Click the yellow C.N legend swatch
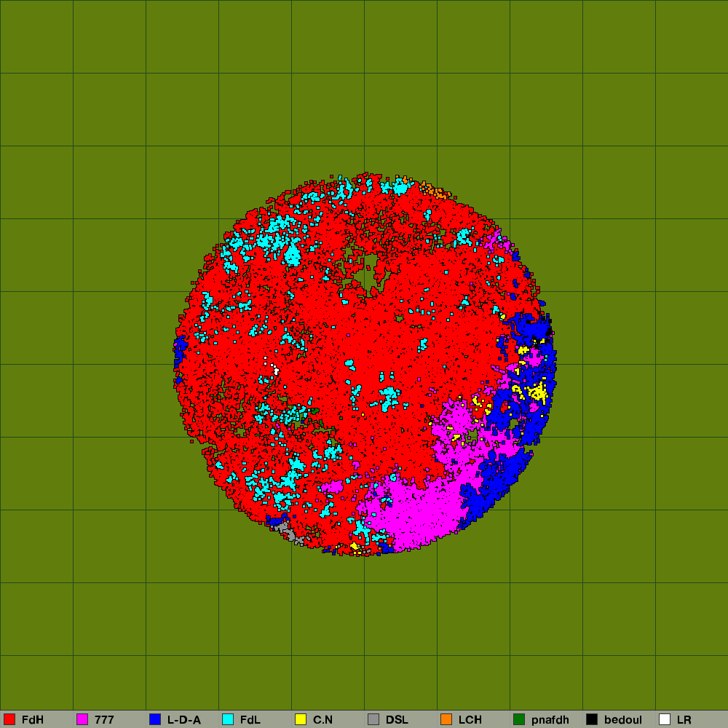 301,719
